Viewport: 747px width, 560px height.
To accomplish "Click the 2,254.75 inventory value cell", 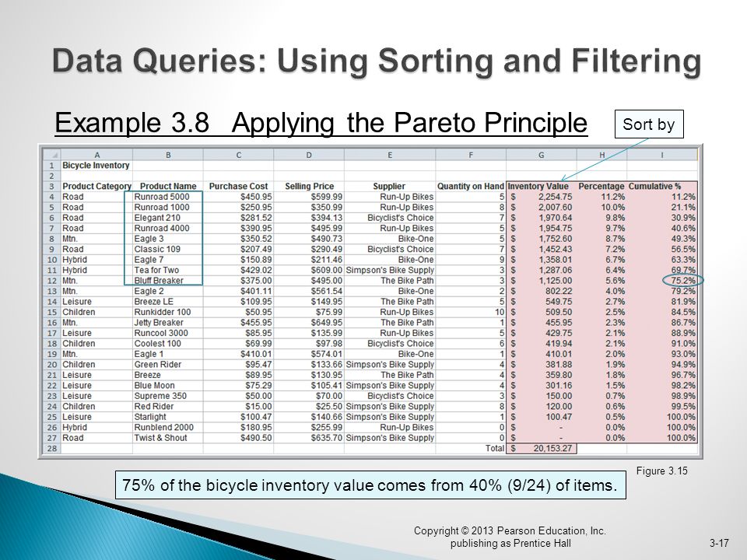I will pyautogui.click(x=542, y=197).
